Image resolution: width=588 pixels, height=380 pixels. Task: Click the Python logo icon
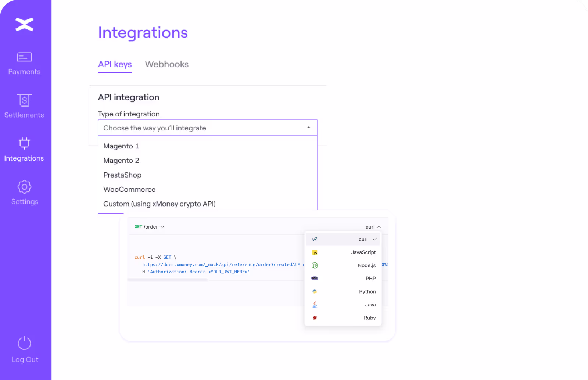point(315,291)
